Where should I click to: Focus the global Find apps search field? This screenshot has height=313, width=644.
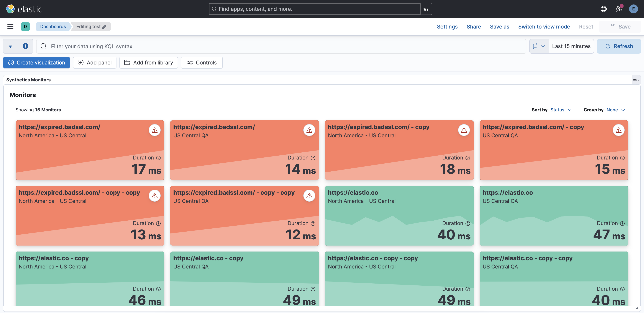tap(315, 9)
